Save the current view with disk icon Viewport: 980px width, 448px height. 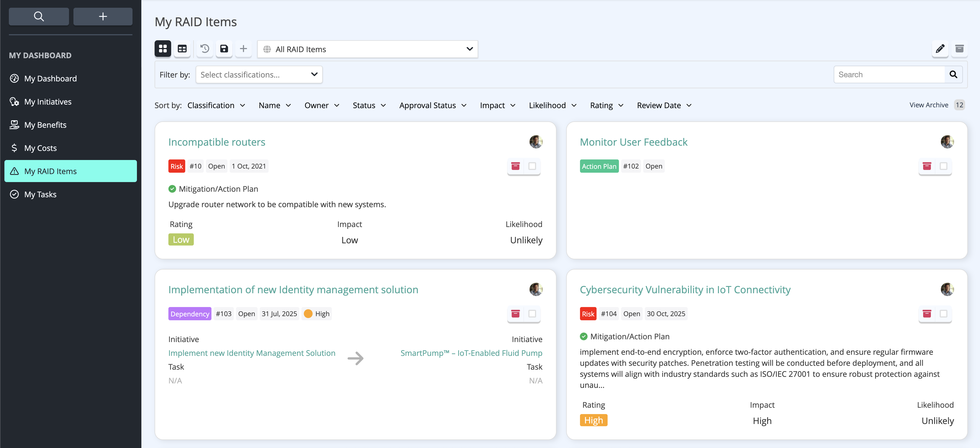(224, 49)
